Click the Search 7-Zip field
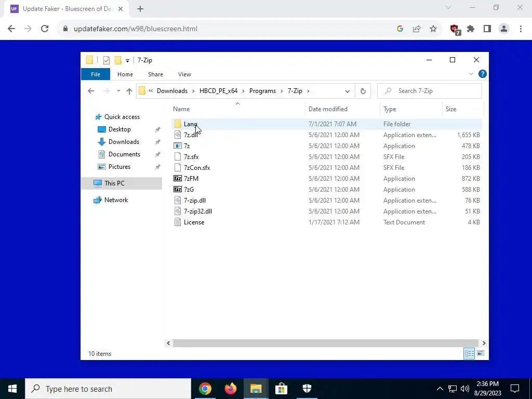The image size is (532, 399). [x=430, y=91]
